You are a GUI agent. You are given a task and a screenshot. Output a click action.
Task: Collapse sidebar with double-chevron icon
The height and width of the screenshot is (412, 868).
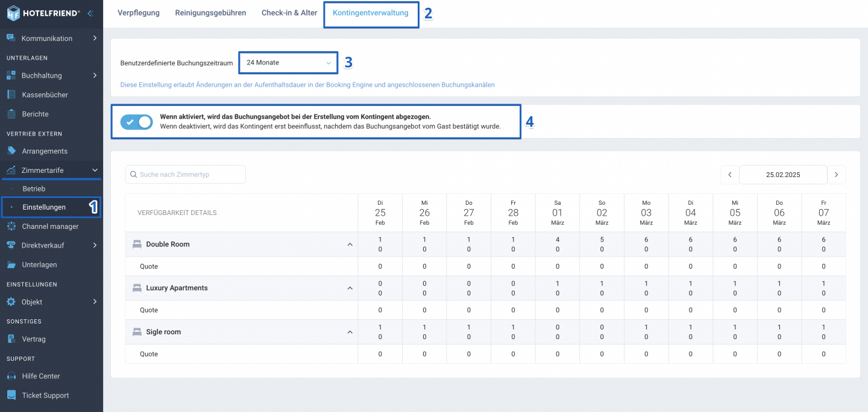point(90,13)
